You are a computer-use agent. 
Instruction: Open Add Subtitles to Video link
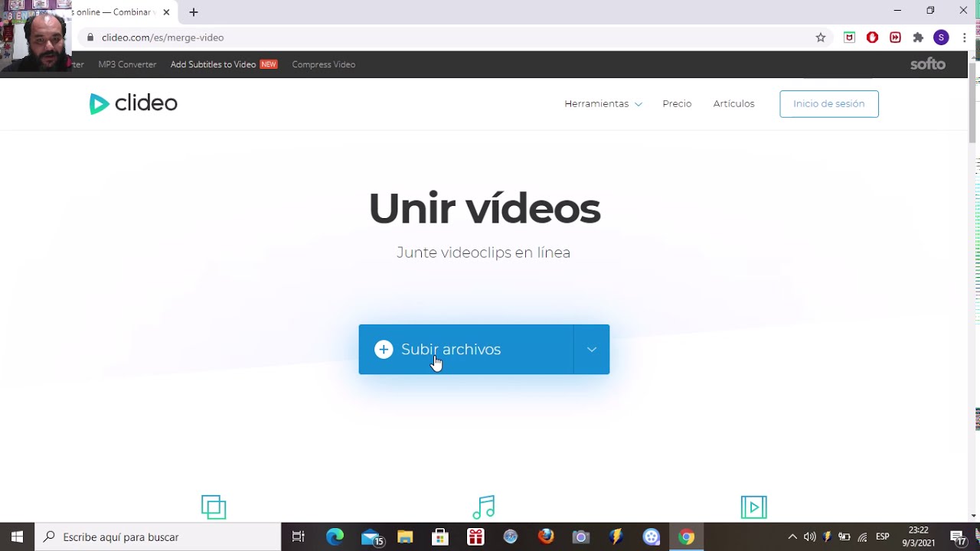point(213,64)
